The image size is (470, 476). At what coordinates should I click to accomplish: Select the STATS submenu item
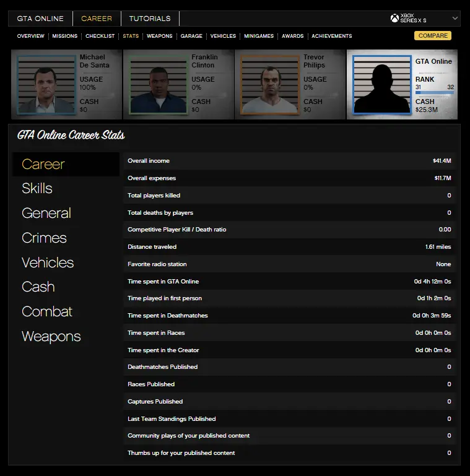tap(131, 36)
